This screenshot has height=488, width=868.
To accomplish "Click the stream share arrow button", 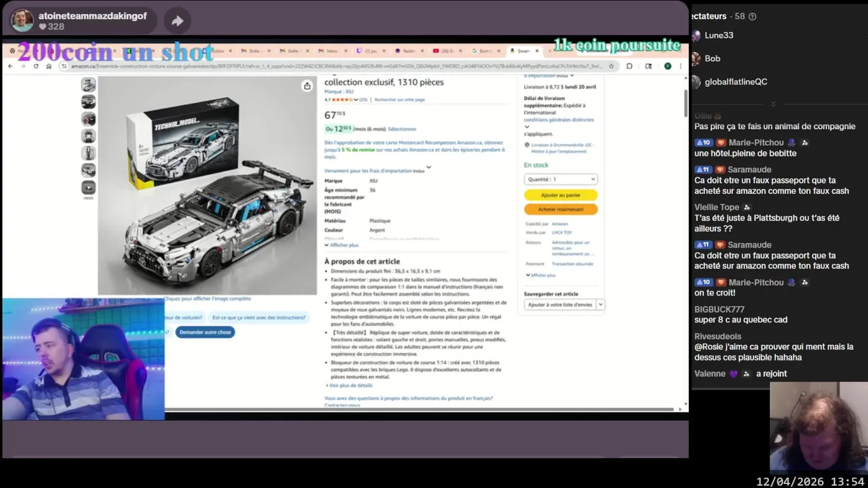I will click(x=177, y=21).
